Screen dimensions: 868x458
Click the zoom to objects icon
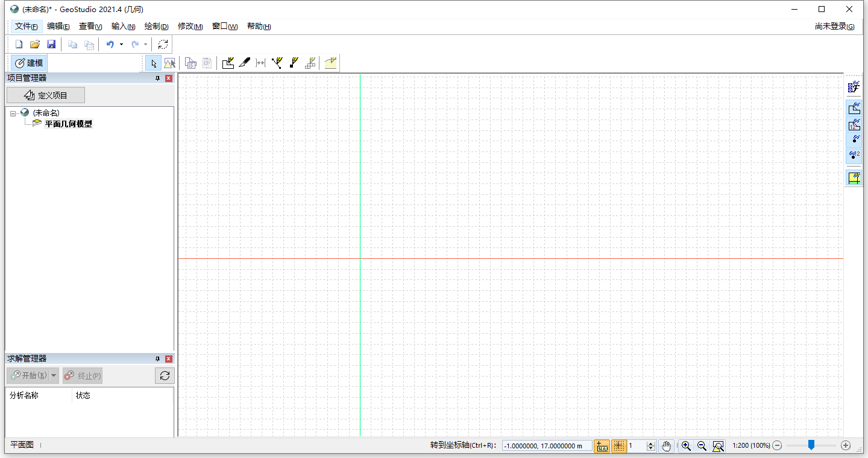[718, 446]
